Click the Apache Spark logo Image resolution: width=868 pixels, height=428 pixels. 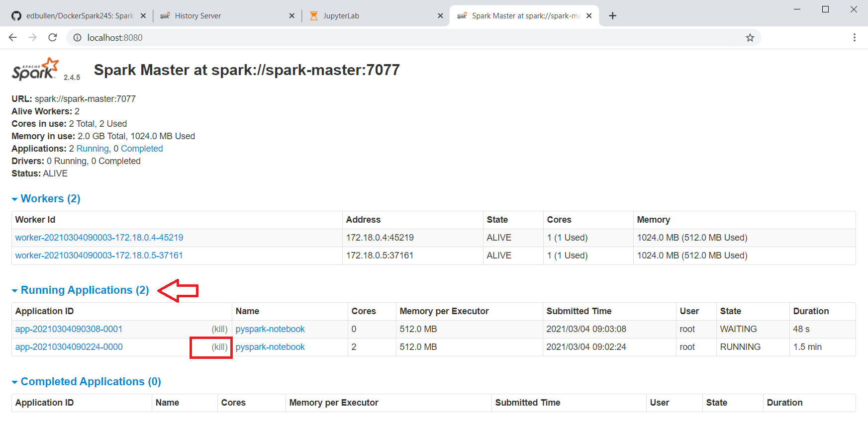pos(35,69)
